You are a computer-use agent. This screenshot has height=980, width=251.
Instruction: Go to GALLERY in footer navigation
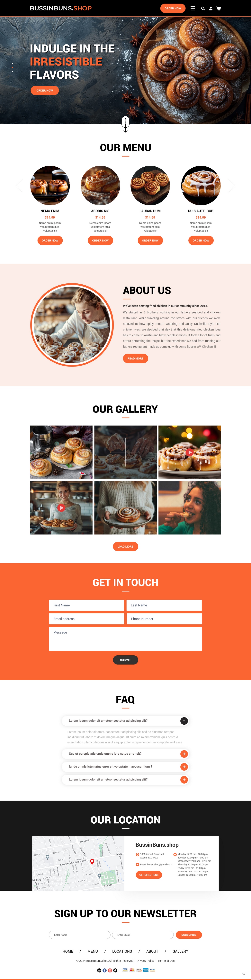180,951
